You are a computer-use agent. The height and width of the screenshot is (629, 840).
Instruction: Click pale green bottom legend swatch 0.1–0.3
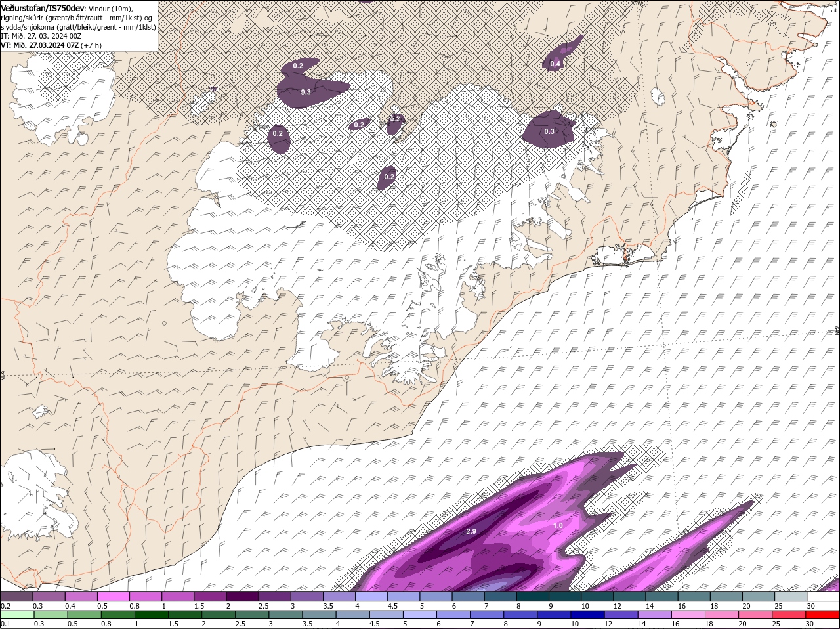coord(16,615)
